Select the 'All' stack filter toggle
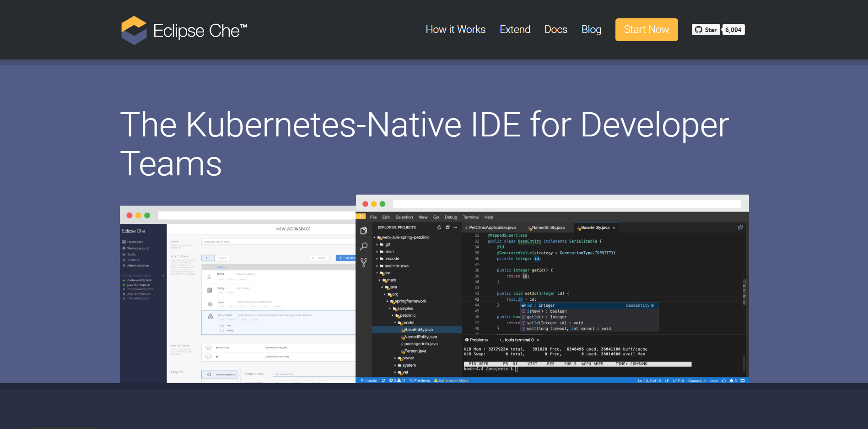 point(208,258)
